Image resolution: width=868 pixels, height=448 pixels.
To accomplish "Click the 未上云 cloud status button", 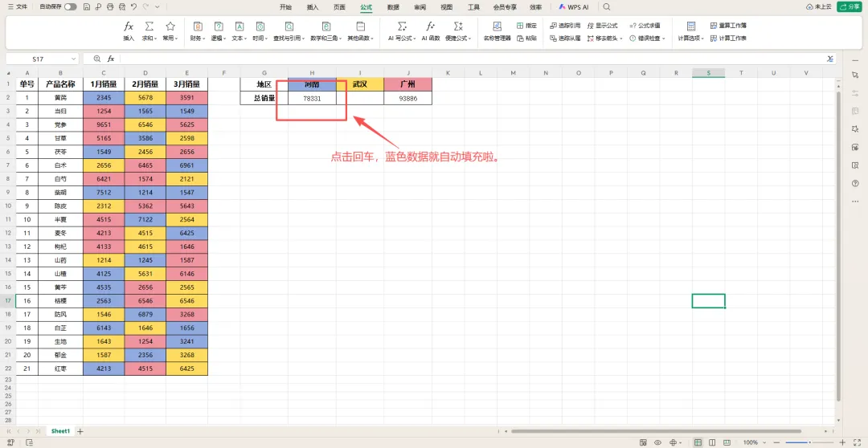I will coord(819,7).
